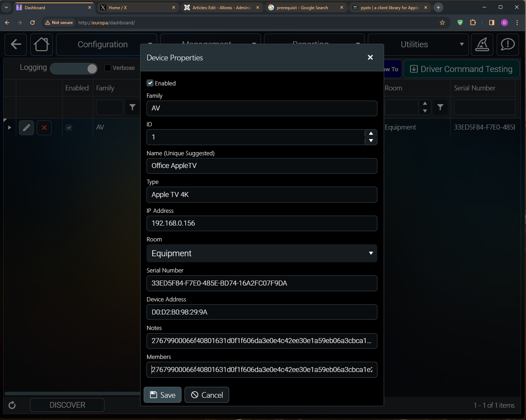This screenshot has width=526, height=420.
Task: Delete the AV device row with red X
Action: [44, 128]
